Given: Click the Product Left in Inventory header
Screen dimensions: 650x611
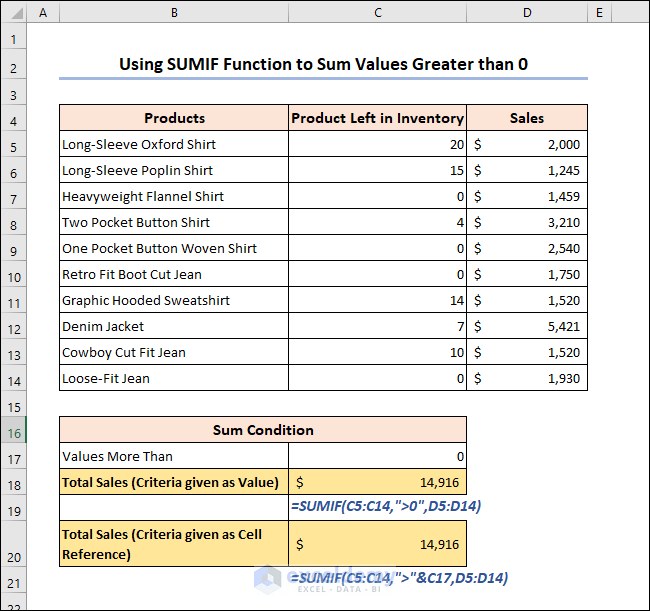Looking at the screenshot, I should [378, 118].
